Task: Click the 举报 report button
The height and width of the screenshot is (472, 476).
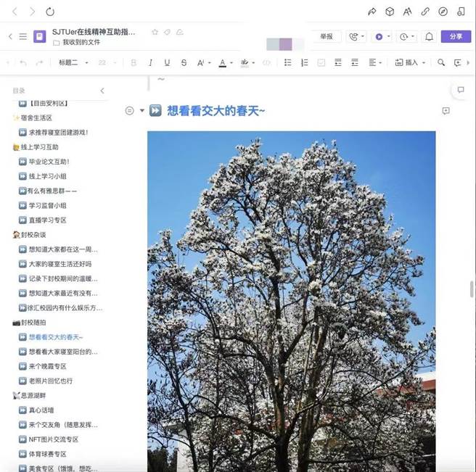Action: pos(327,37)
